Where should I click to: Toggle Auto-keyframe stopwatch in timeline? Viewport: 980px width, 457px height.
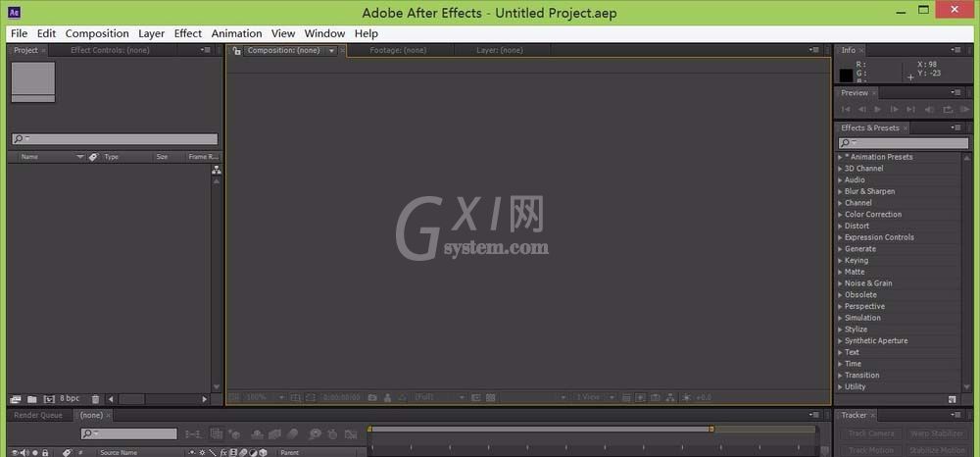point(332,433)
